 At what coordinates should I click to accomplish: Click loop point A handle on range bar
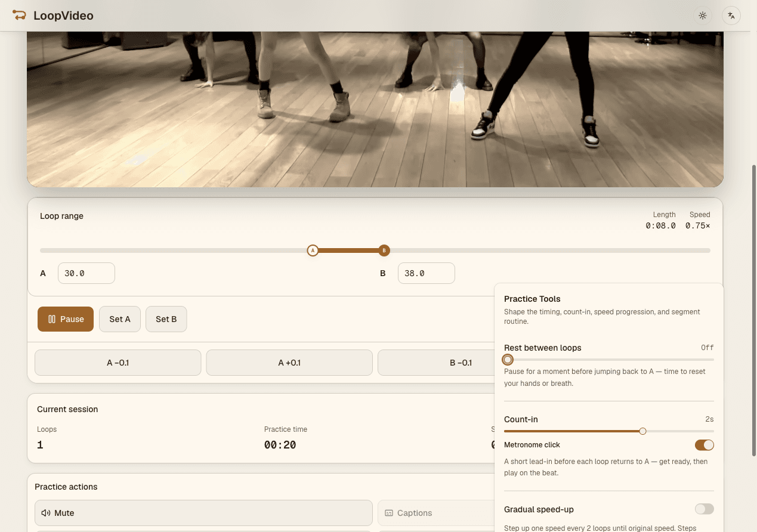313,250
